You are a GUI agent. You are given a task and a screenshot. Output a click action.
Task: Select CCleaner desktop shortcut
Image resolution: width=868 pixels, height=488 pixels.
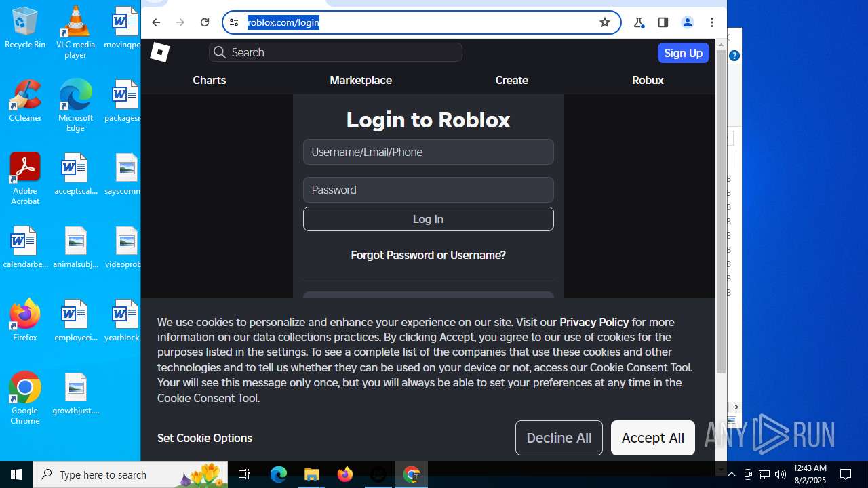click(25, 101)
